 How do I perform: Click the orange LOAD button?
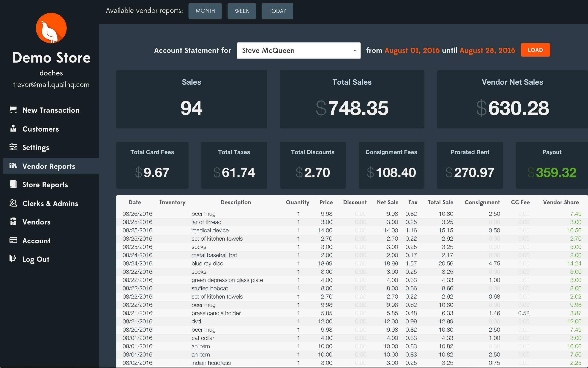pos(535,50)
